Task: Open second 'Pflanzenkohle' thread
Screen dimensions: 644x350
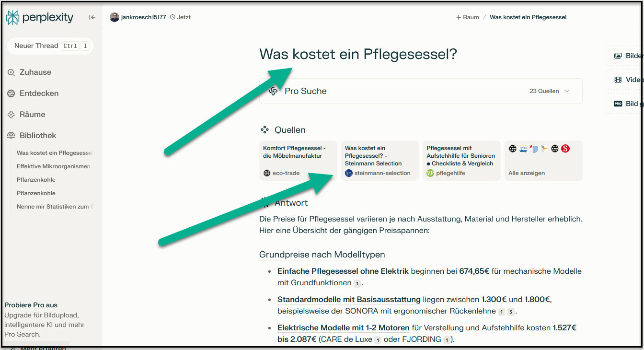Action: (36, 193)
